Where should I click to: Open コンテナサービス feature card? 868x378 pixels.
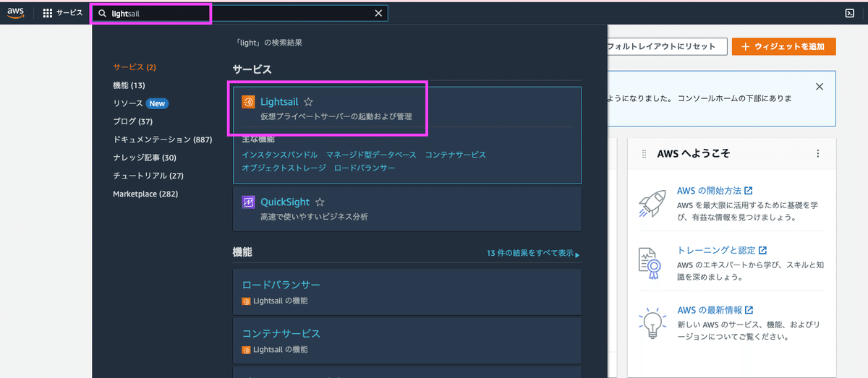(x=407, y=340)
